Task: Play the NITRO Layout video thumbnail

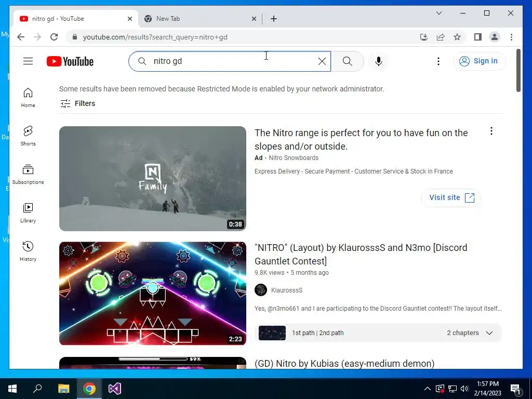Action: pos(153,293)
